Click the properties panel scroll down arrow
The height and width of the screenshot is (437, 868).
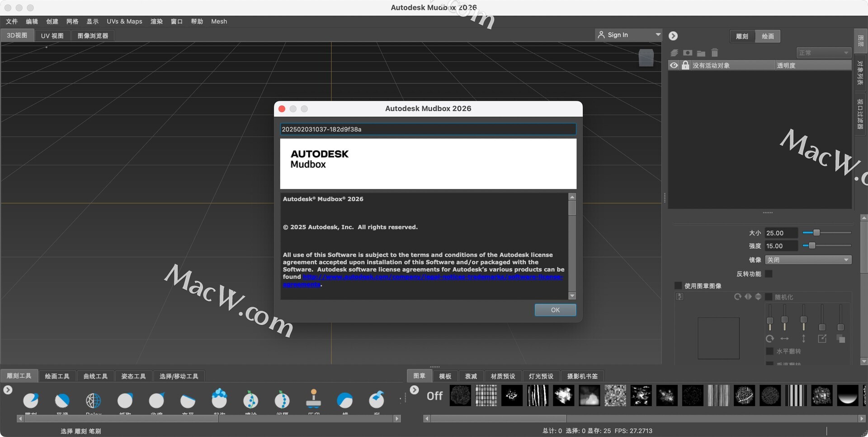(864, 361)
